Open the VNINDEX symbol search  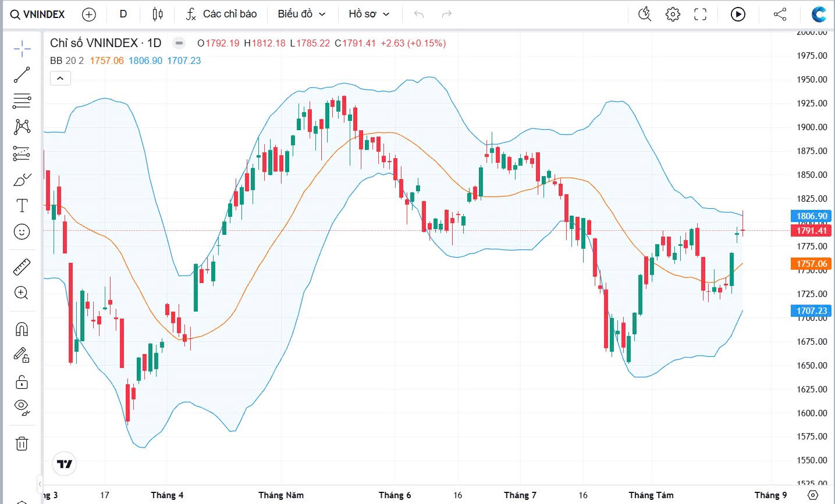pos(38,14)
